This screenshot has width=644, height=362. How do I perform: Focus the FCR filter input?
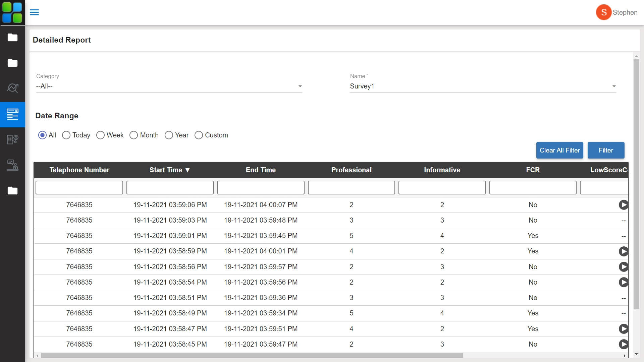[x=533, y=187]
